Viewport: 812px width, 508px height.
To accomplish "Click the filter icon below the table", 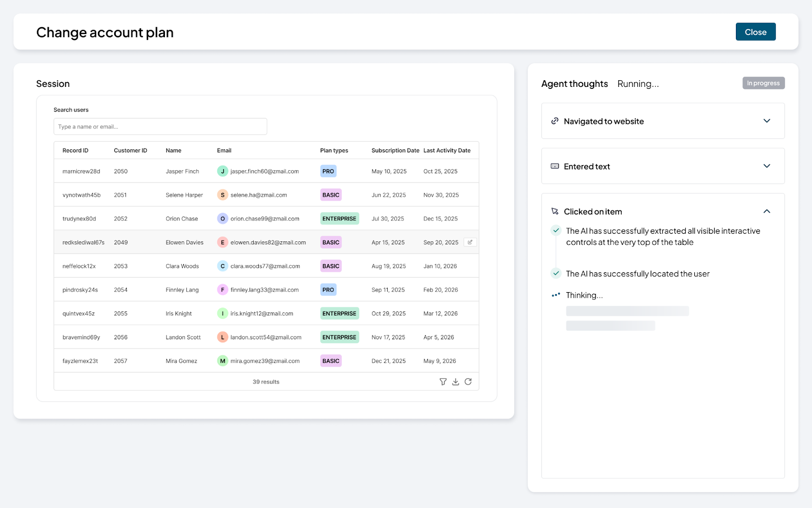I will (x=443, y=382).
